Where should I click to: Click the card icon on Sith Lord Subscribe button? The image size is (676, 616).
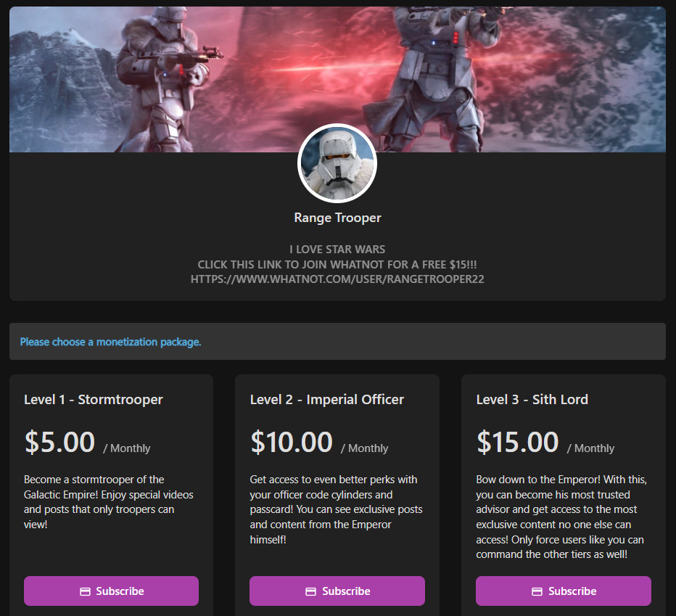537,591
